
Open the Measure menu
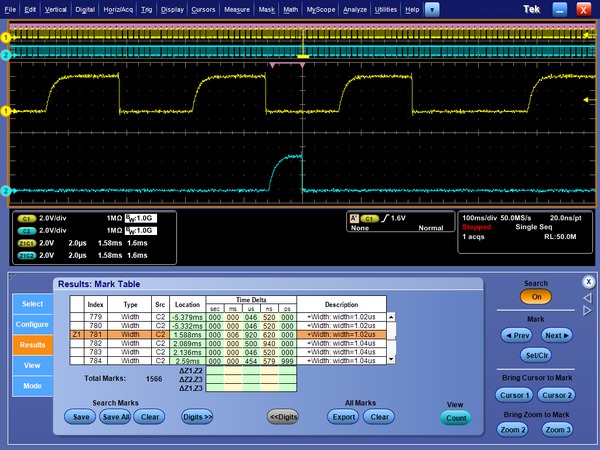(x=237, y=9)
